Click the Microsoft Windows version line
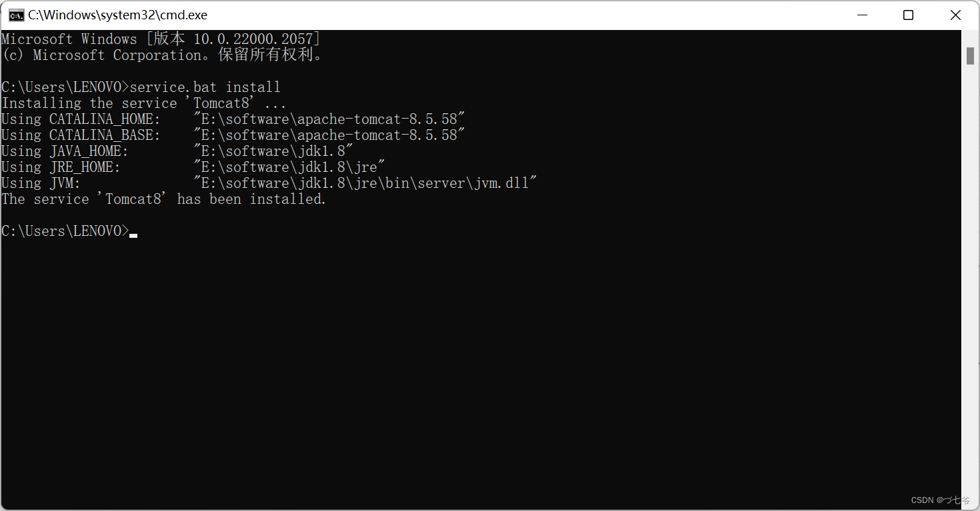 (160, 39)
